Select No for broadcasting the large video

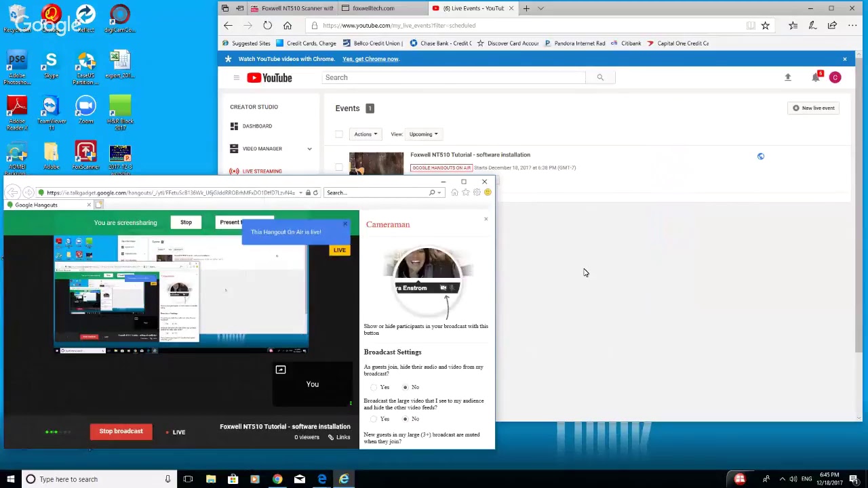(x=405, y=419)
